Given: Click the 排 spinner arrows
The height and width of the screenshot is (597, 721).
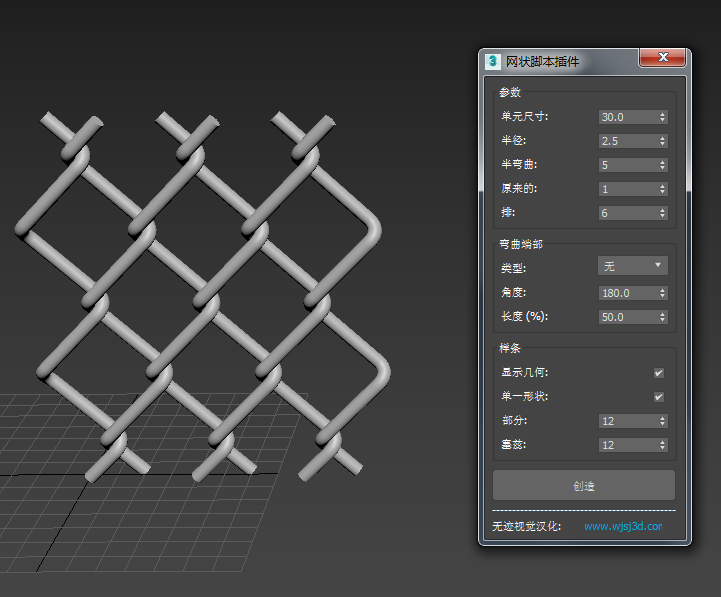Looking at the screenshot, I should 663,213.
